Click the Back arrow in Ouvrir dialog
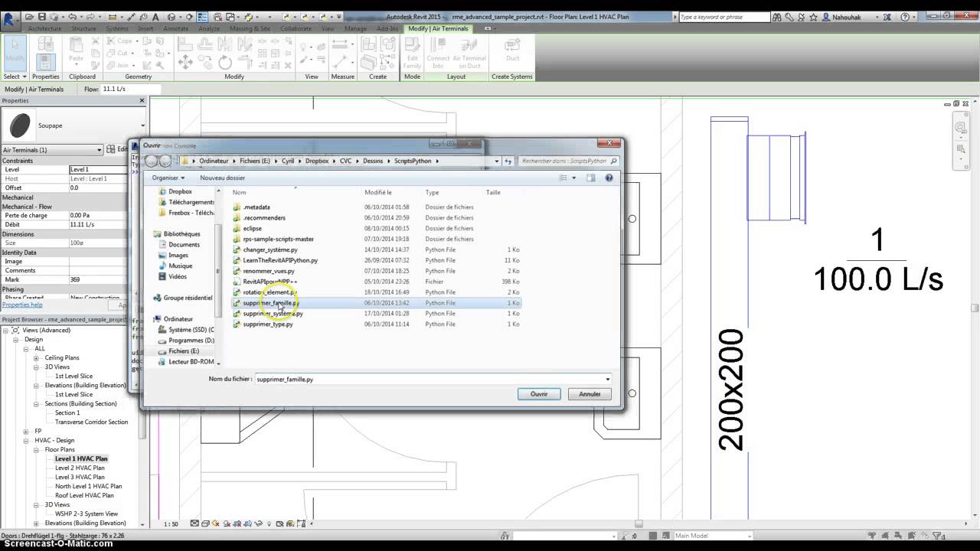The width and height of the screenshot is (980, 551). tap(152, 161)
